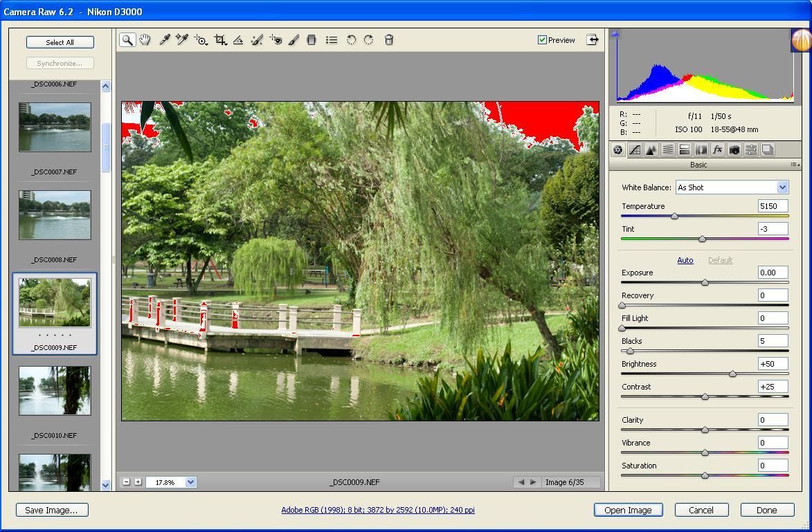Uncheck the Preview checkbox
This screenshot has height=532, width=812.
pyautogui.click(x=543, y=40)
